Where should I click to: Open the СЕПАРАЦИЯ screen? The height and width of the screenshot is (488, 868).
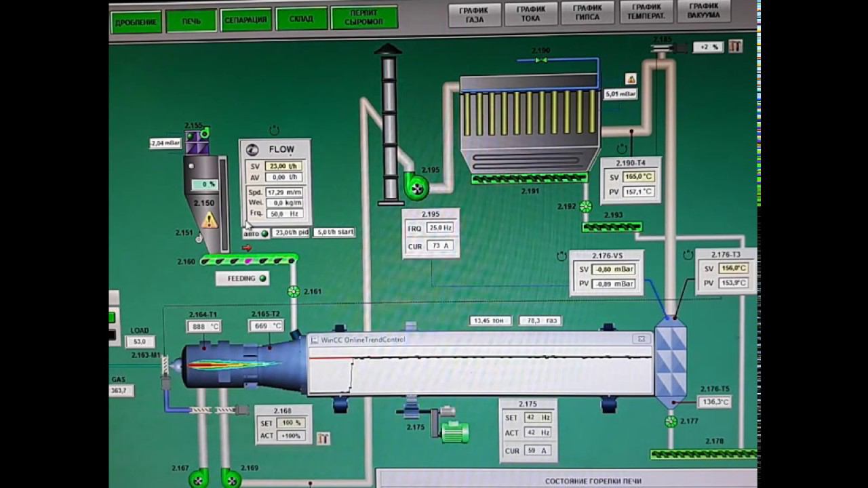(245, 20)
